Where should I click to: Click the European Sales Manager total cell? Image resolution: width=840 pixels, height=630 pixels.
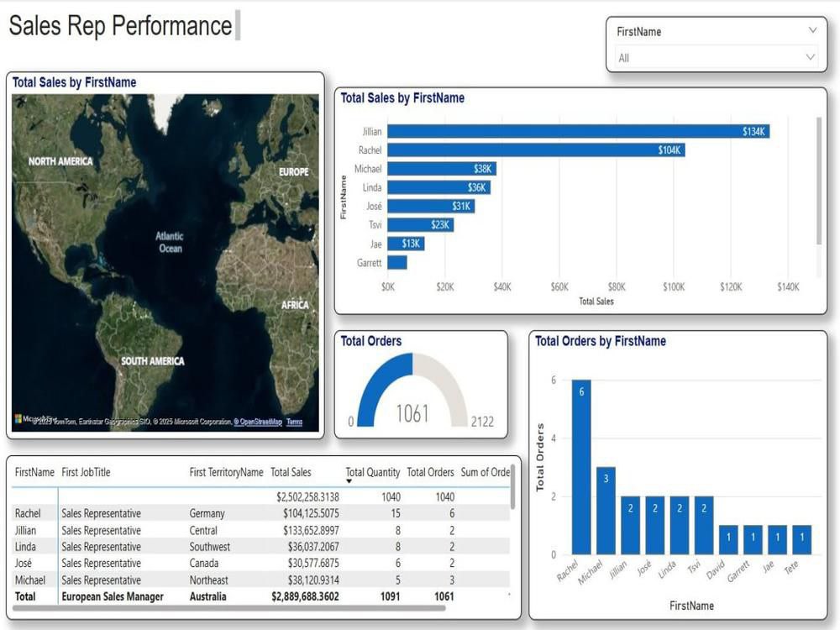point(113,596)
